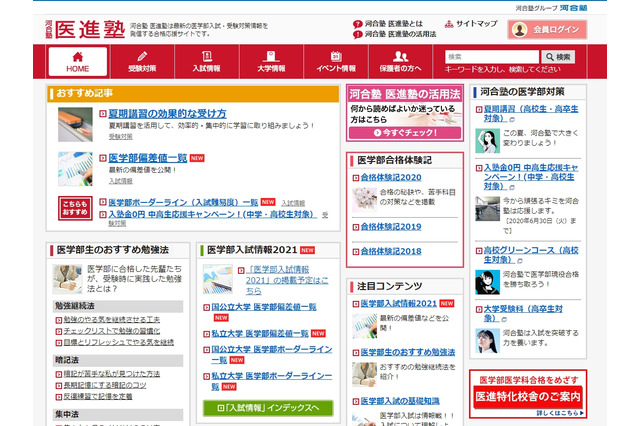Click the keyword search input field

click(x=492, y=57)
